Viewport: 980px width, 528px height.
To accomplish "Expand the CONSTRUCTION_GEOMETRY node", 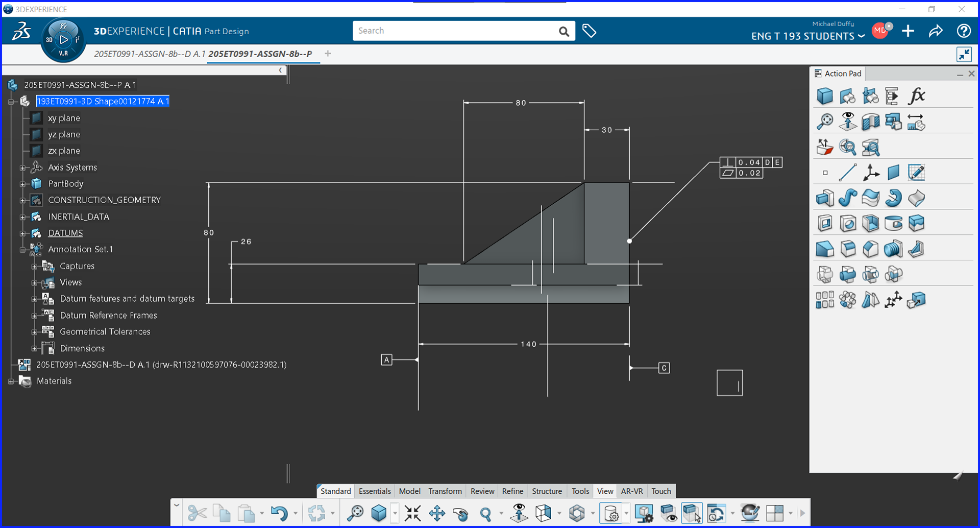I will coord(22,200).
